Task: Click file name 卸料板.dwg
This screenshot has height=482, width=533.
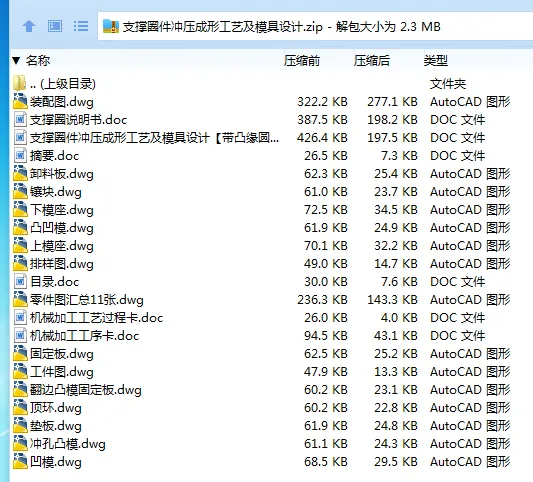Action: [x=62, y=174]
